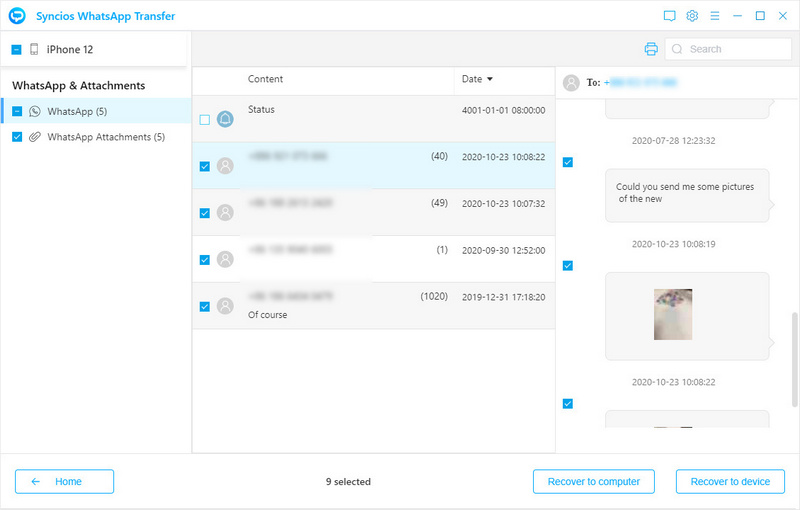Toggle the iPhone 12 device checkbox
The height and width of the screenshot is (510, 800).
click(16, 49)
